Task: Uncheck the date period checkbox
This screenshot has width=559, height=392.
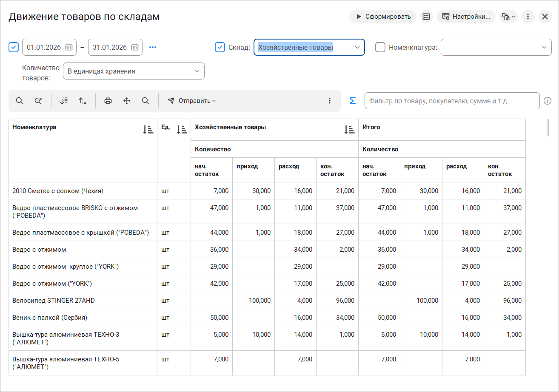Action: point(14,47)
